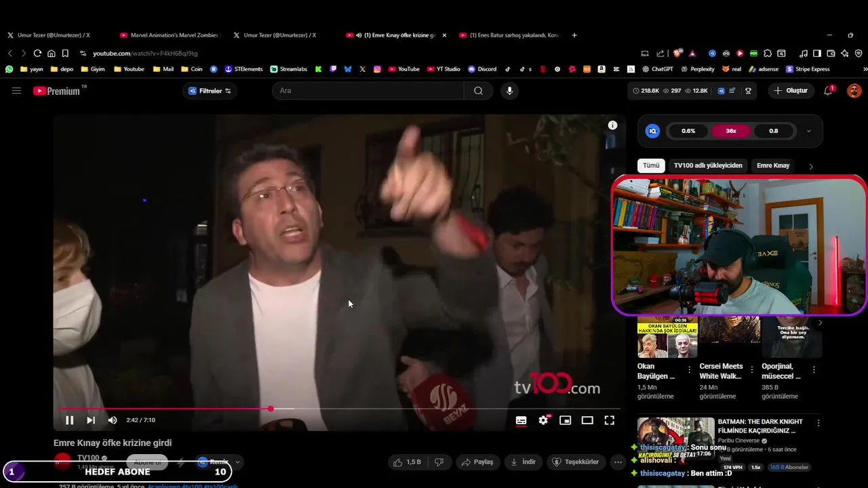Click the video info card icon
The height and width of the screenshot is (488, 868).
pos(612,125)
